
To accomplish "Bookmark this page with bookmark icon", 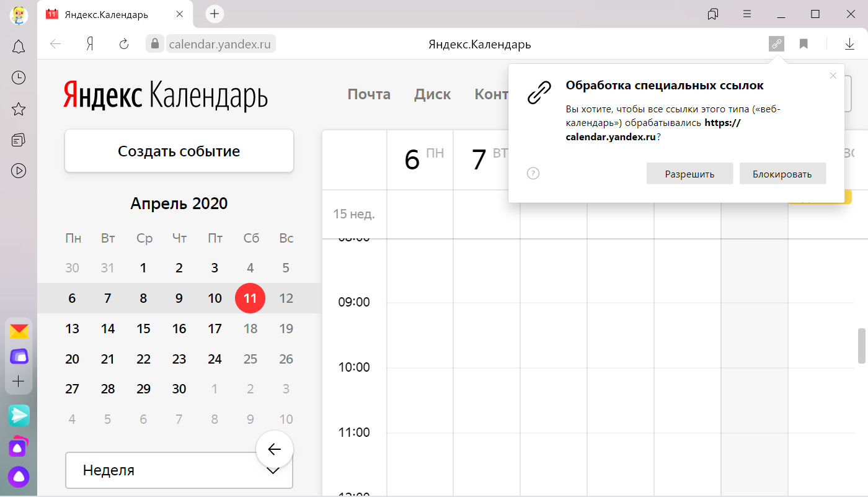I will pyautogui.click(x=804, y=44).
